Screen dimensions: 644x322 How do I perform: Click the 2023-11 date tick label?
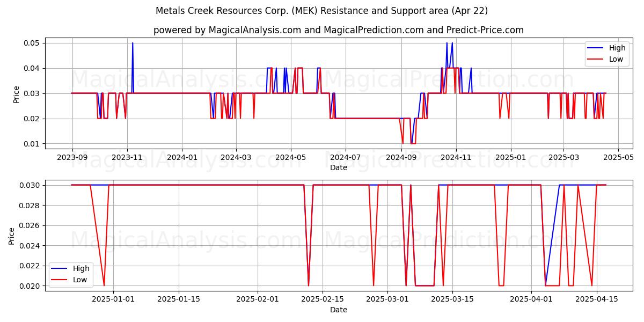(127, 157)
